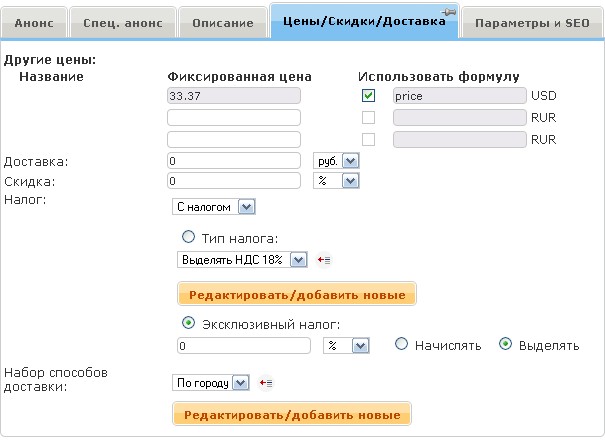Select the Тип налога radio button
The height and width of the screenshot is (440, 605).
187,237
